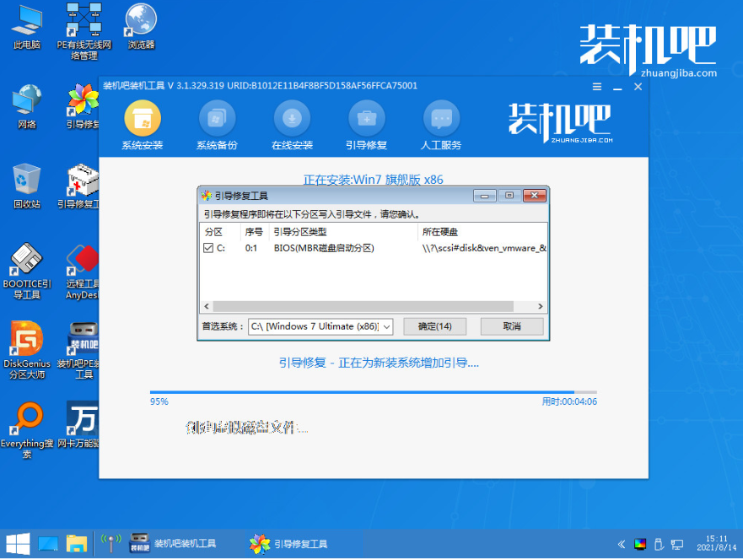Click the installation progress bar
The image size is (743, 560).
374,392
